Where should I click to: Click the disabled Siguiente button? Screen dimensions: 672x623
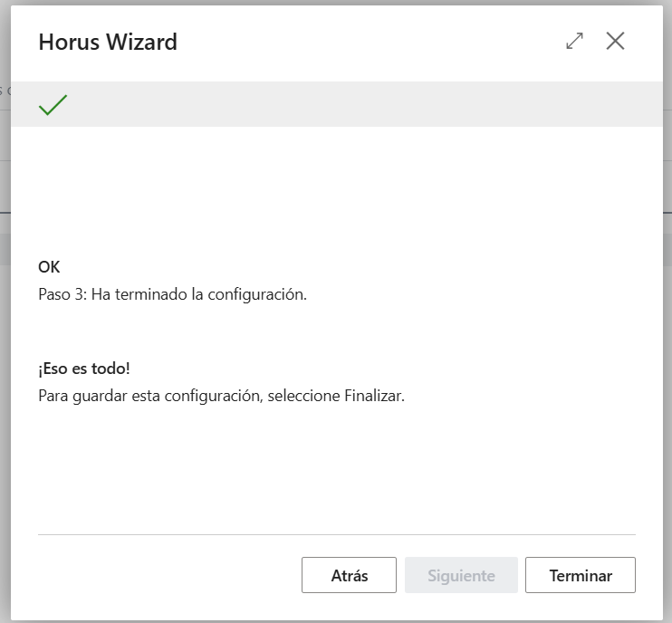tap(461, 575)
